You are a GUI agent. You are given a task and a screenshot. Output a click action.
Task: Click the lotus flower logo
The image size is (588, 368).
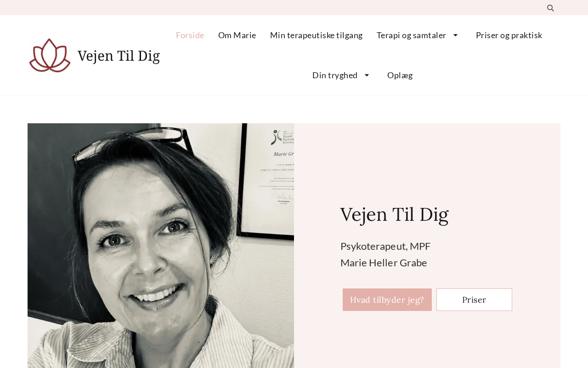[x=50, y=55]
